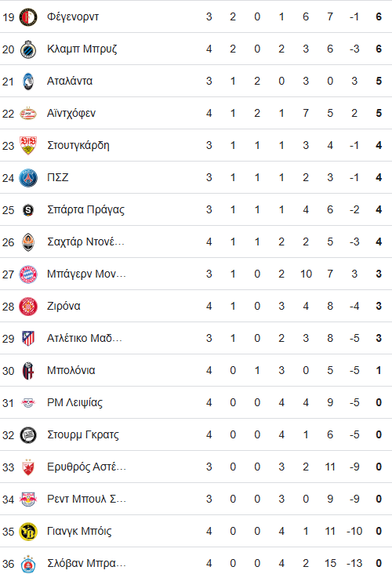Image resolution: width=392 pixels, height=574 pixels.
Task: Click the Sparta Prague crest icon
Action: click(x=28, y=210)
